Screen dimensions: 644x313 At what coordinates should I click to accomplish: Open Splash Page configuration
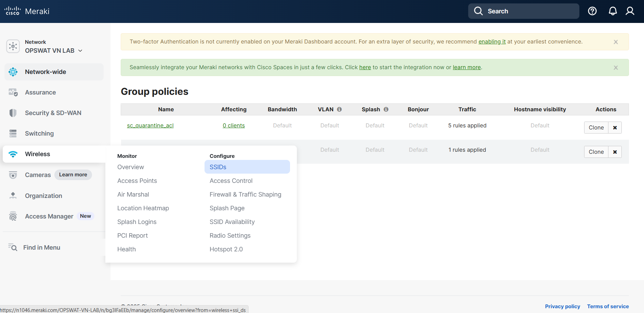(x=227, y=208)
